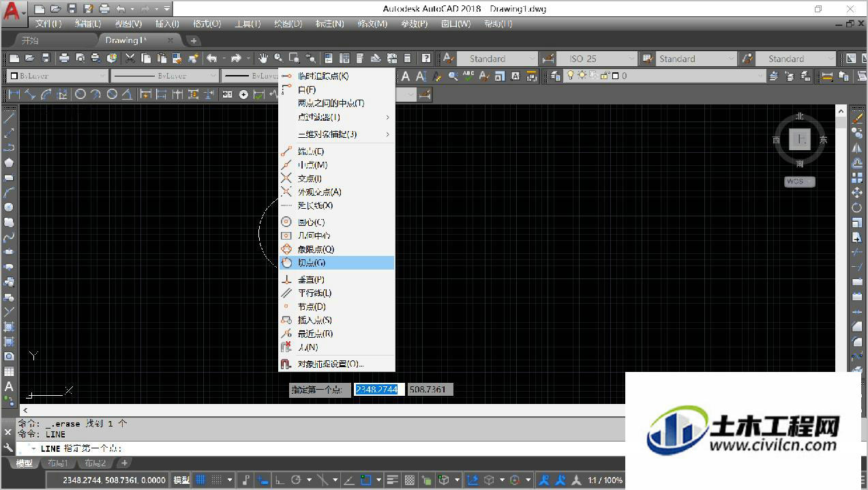Click the Radius dimension icon
868x490 pixels.
click(80, 94)
